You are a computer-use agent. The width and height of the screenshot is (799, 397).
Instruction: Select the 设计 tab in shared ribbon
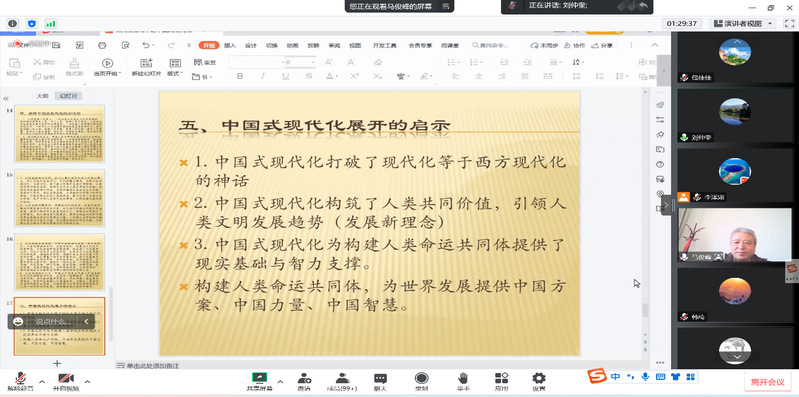pos(251,45)
